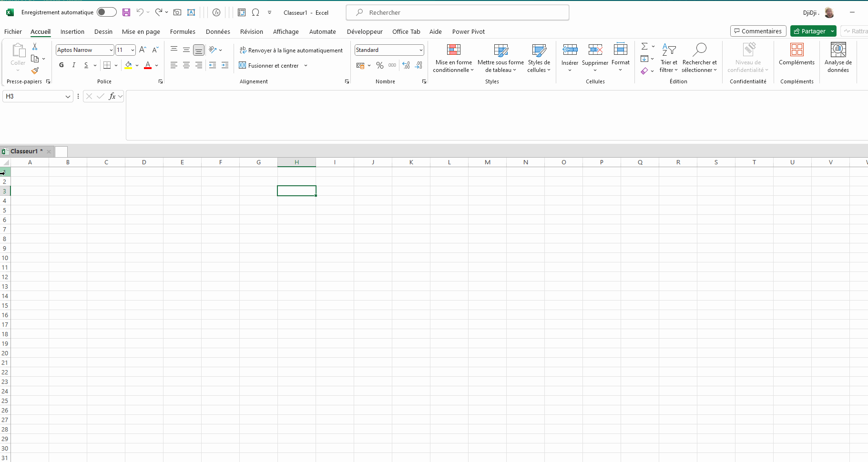The height and width of the screenshot is (462, 868).
Task: Open the Aptos Narrow font dropdown
Action: 111,50
